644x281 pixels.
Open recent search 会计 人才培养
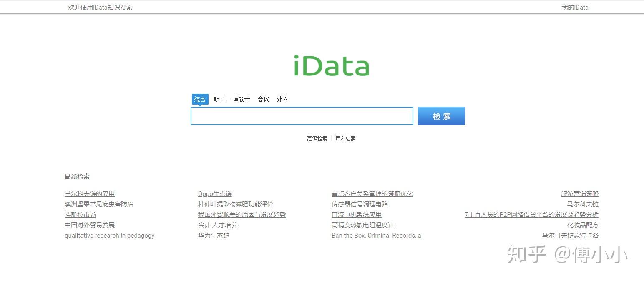tap(218, 225)
